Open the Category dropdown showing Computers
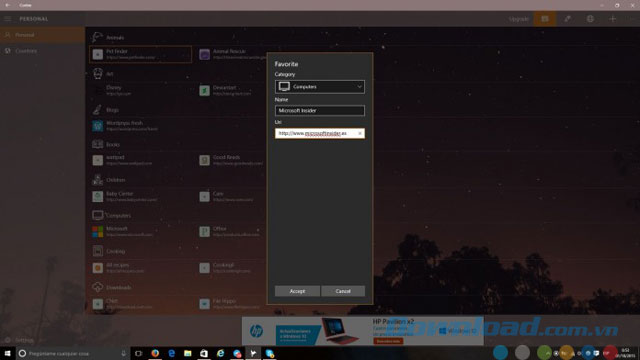 point(320,87)
